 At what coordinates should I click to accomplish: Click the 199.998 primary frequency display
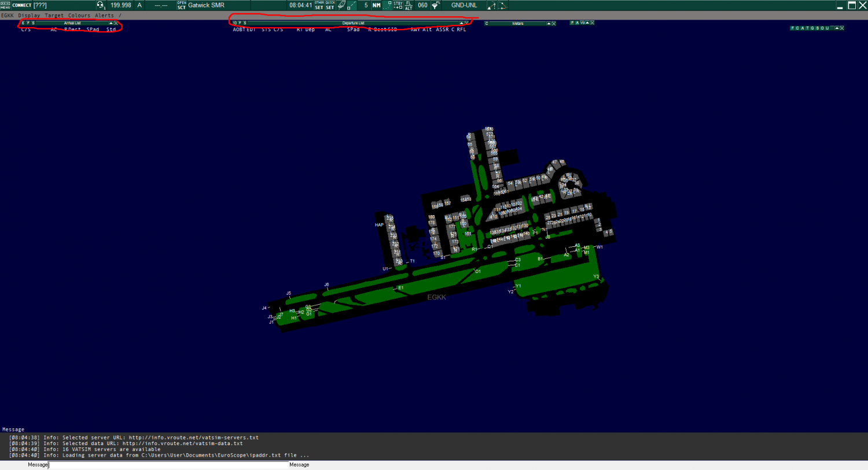point(121,5)
